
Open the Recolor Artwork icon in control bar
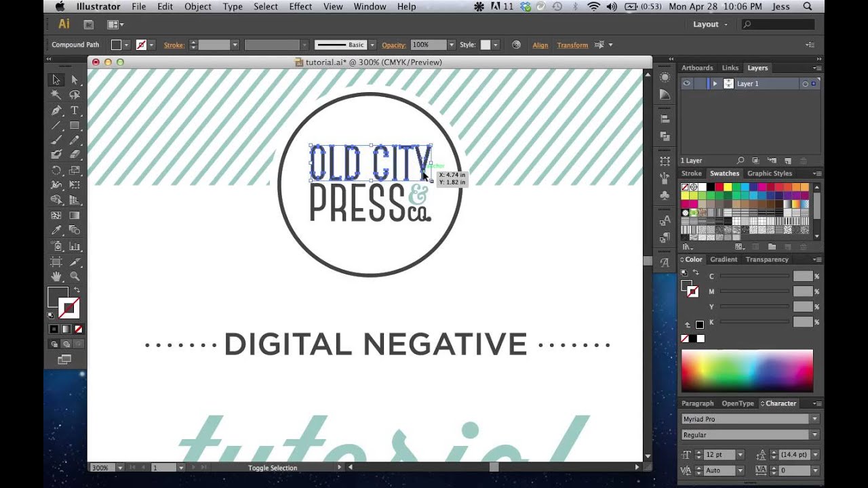(x=517, y=45)
